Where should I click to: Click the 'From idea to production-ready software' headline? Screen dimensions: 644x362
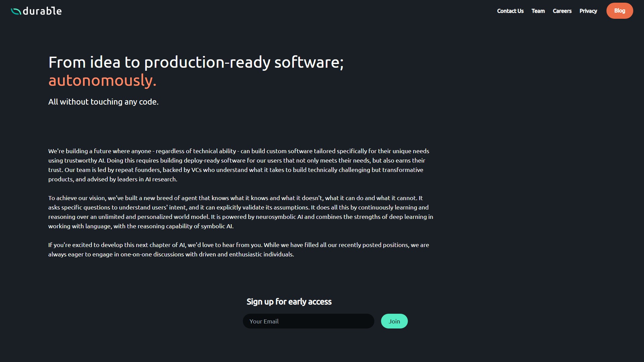click(196, 62)
